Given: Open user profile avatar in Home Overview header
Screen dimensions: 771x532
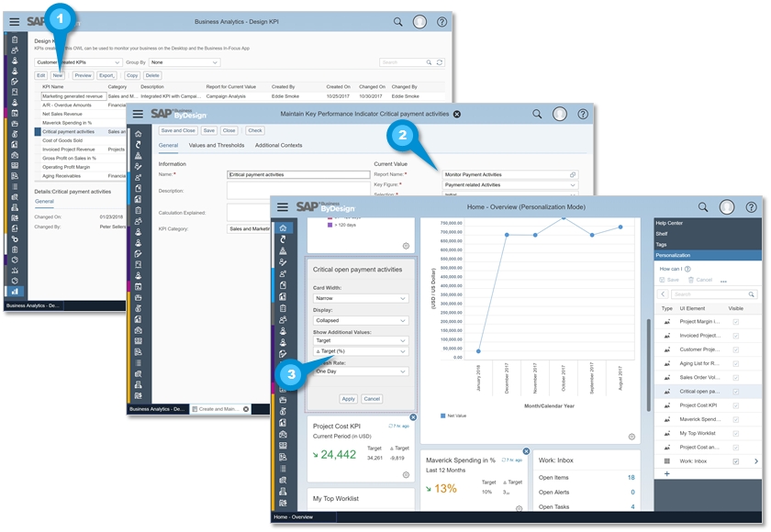Looking at the screenshot, I should pyautogui.click(x=726, y=206).
